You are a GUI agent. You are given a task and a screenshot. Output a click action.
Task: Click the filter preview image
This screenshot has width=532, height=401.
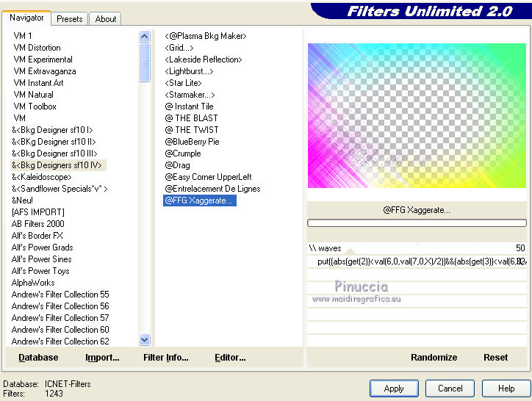417,116
